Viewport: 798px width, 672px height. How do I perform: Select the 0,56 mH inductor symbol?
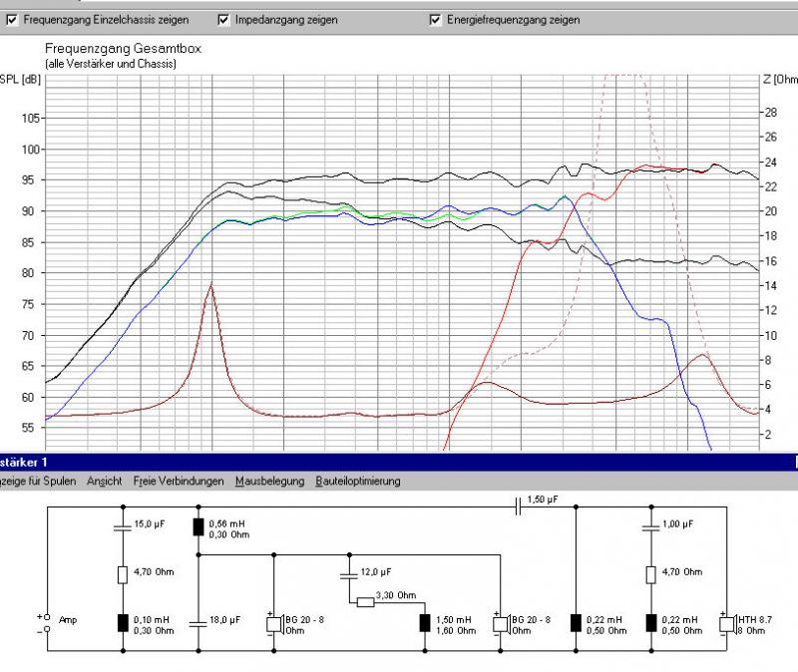point(199,528)
